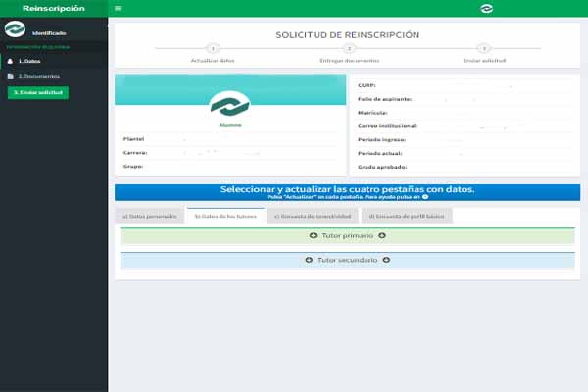This screenshot has height=392, width=588.
Task: Switch to Datos personales tab
Action: coord(150,216)
